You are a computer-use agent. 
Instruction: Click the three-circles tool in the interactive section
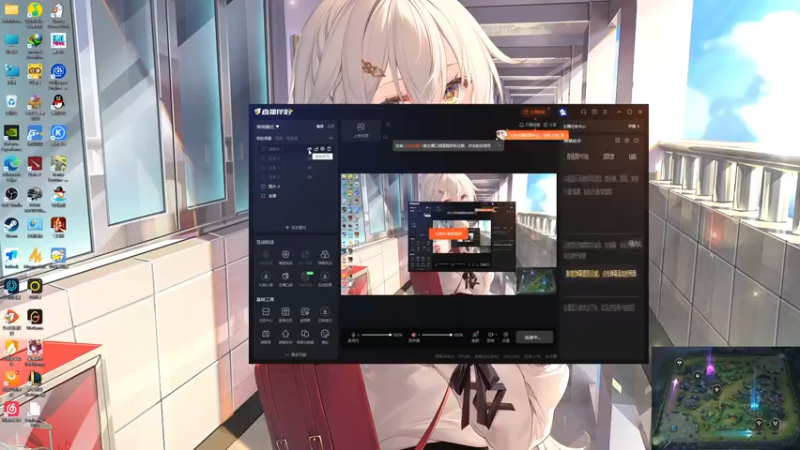coord(324,257)
